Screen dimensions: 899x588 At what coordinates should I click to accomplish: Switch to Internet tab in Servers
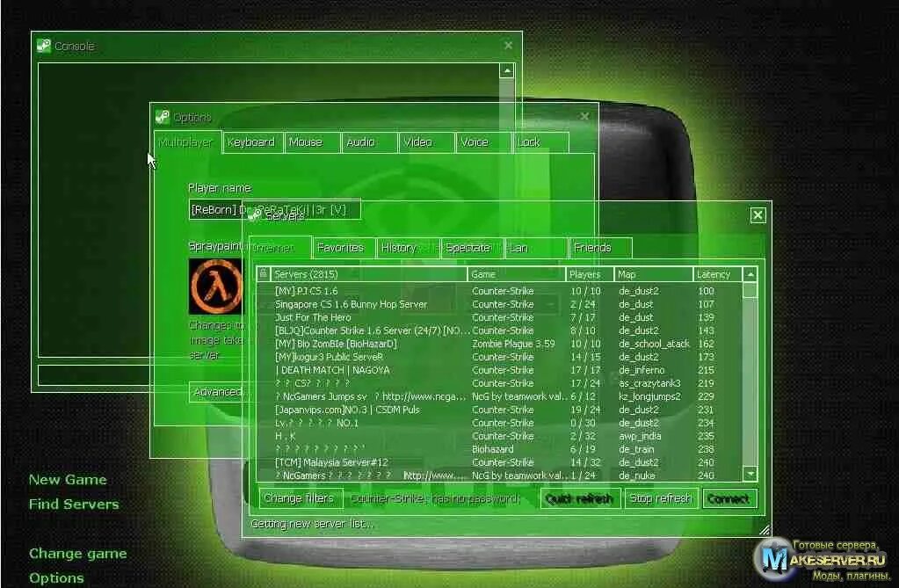coord(280,248)
